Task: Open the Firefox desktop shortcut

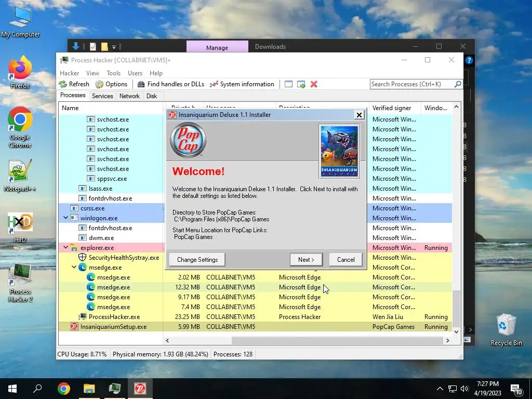Action: pos(20,72)
